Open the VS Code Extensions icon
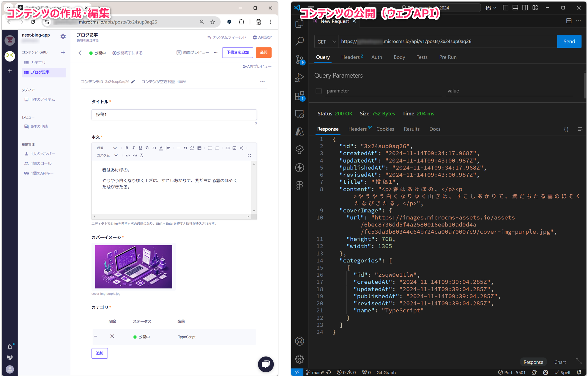This screenshot has height=378, width=588. (299, 96)
